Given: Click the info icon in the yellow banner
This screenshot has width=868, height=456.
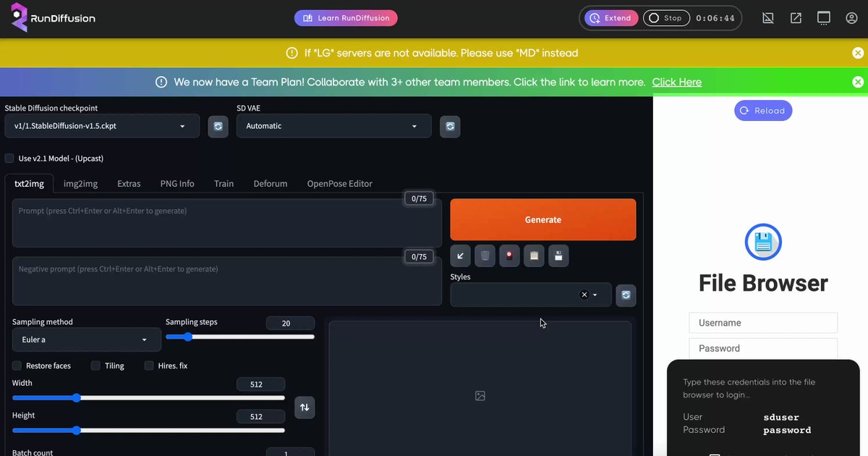Looking at the screenshot, I should (x=292, y=53).
